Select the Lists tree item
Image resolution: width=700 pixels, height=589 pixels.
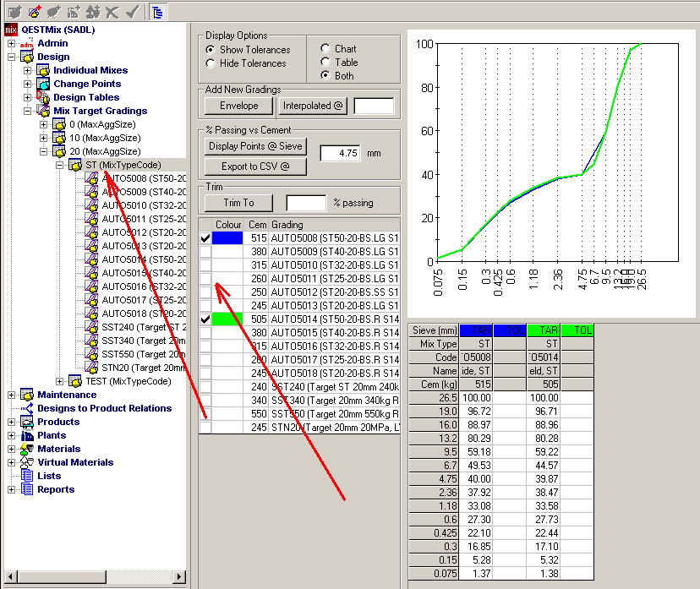[49, 476]
